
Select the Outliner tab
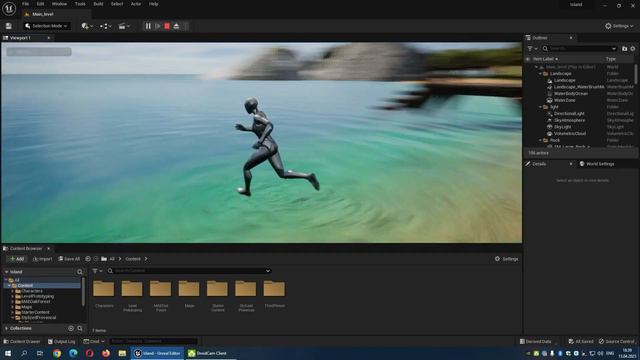click(540, 38)
